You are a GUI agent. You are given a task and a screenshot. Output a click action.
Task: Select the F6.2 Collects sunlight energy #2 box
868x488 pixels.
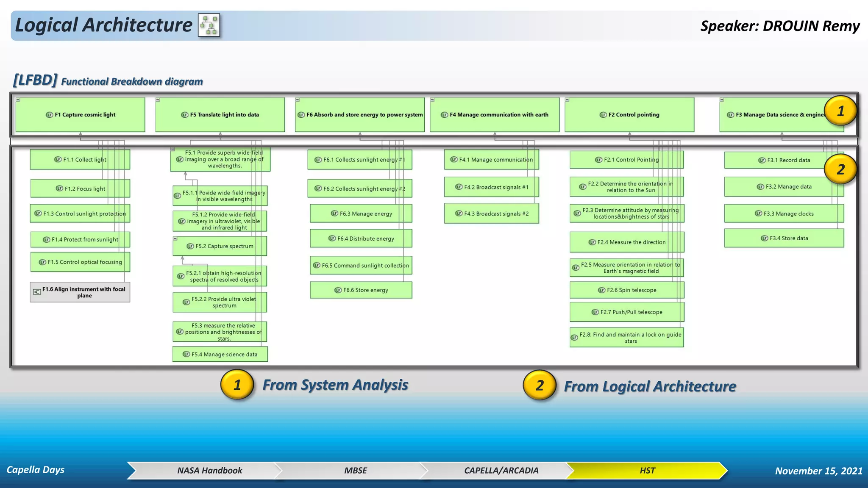(360, 189)
